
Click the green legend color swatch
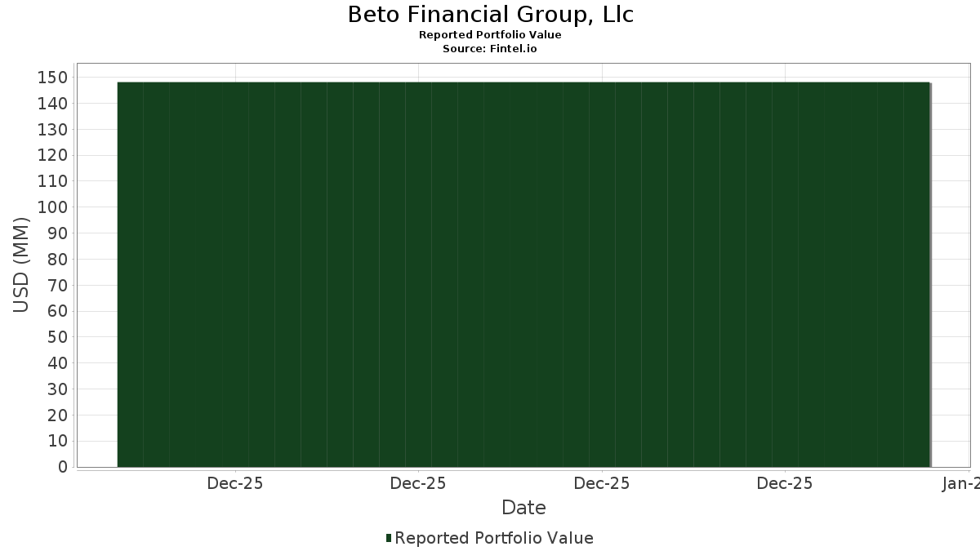[389, 538]
